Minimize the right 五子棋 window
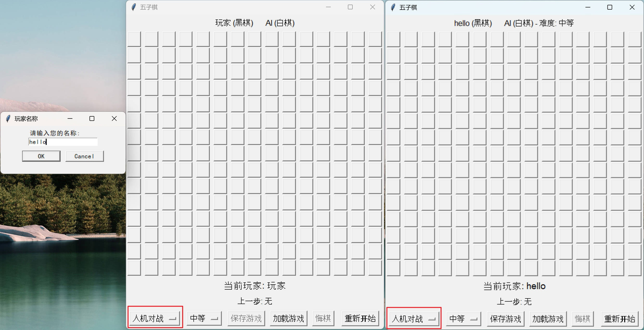 click(588, 7)
